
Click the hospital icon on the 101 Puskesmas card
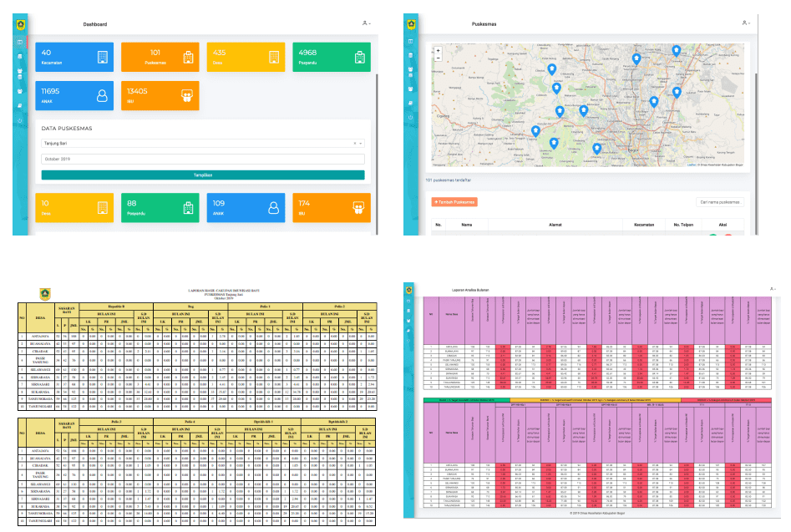coord(188,57)
